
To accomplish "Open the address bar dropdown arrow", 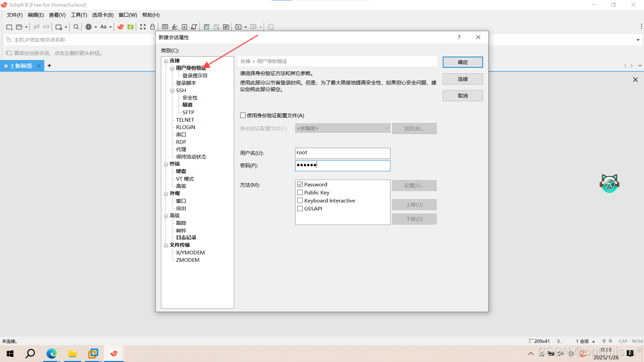I will 638,40.
